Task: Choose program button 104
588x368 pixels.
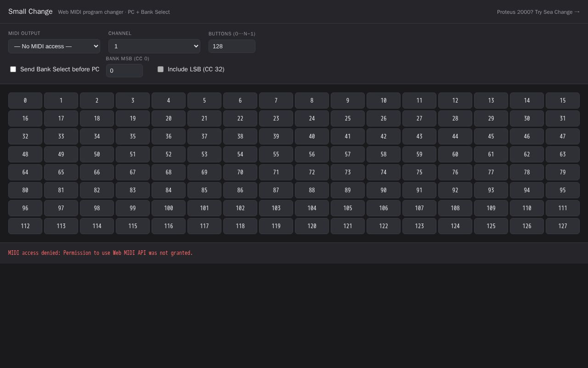Action: 312,208
